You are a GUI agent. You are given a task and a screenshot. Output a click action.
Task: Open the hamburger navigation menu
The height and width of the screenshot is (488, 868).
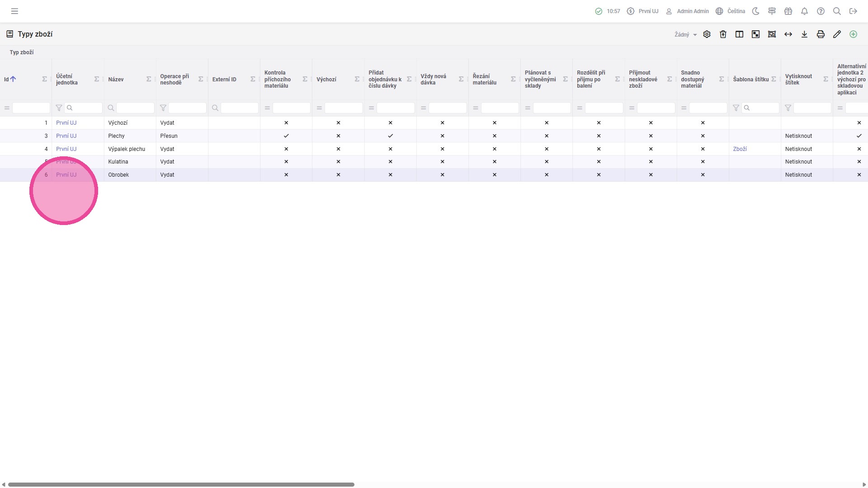tap(14, 11)
